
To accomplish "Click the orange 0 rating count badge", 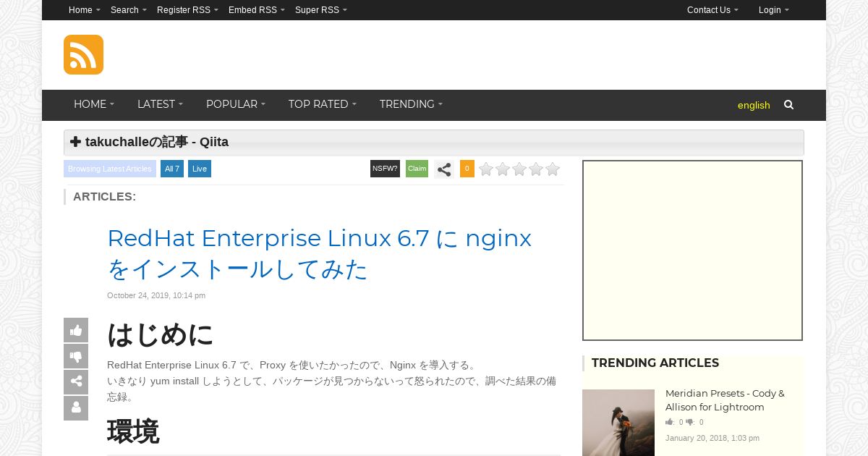I will 467,169.
